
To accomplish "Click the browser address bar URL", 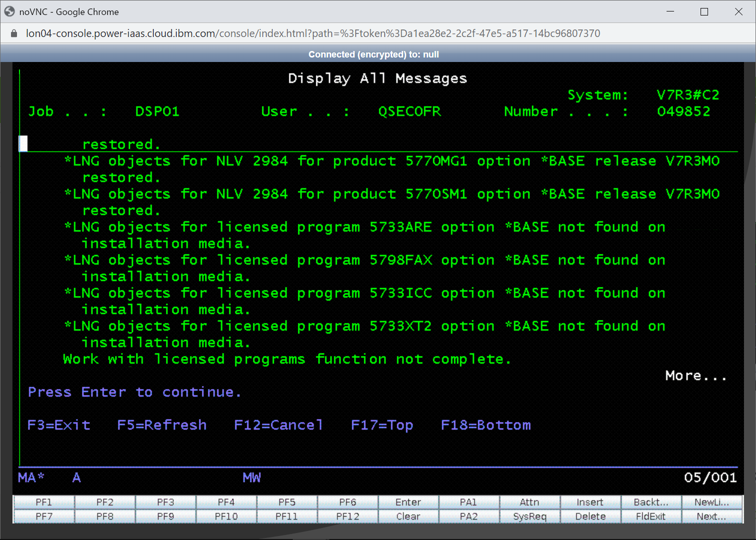I will tap(313, 33).
